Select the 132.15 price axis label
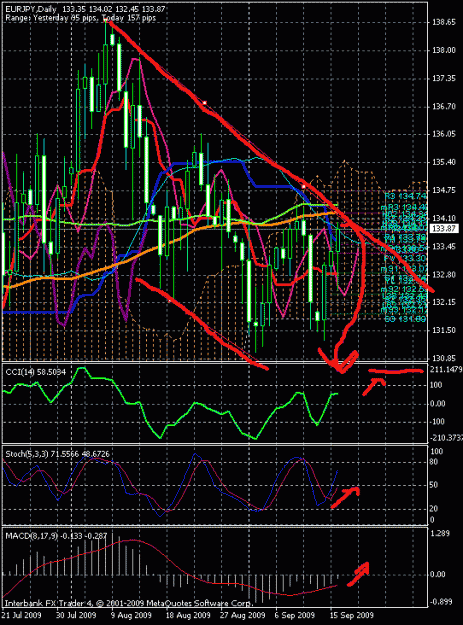463x625 pixels. click(x=443, y=303)
